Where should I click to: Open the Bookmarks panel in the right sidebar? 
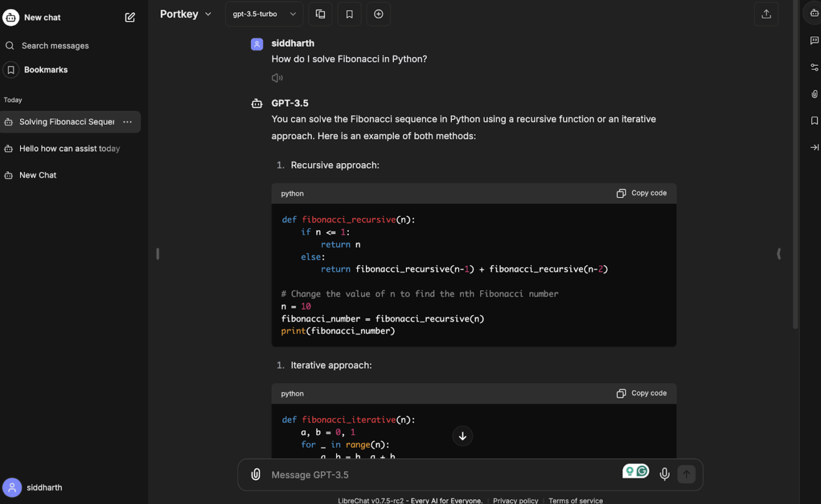[x=815, y=120]
